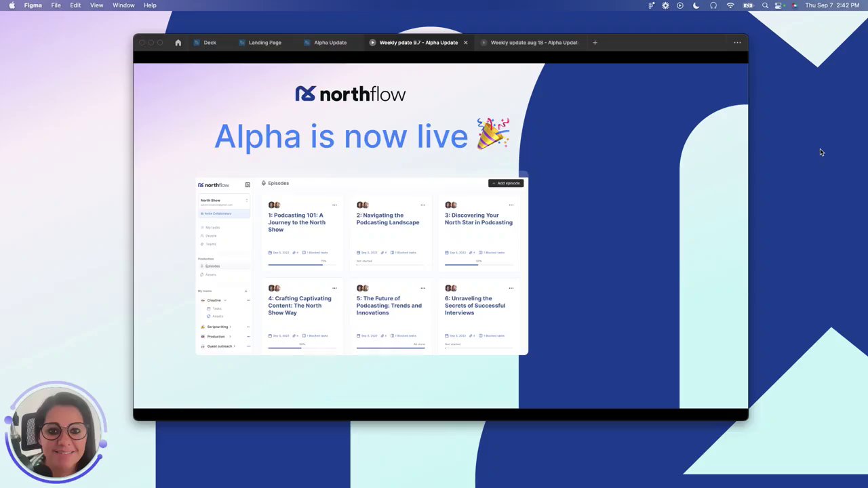Screen dimensions: 868x488
Task: Switch to the Alpha Update tab
Action: pyautogui.click(x=325, y=43)
